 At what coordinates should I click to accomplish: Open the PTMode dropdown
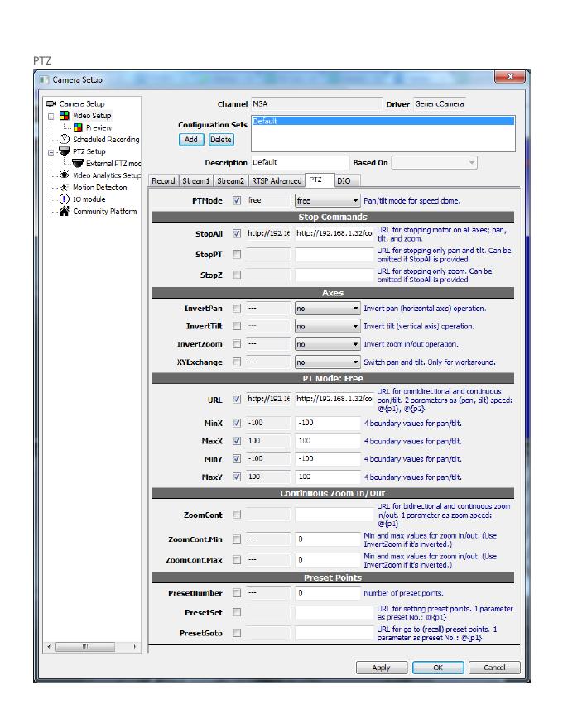point(328,201)
